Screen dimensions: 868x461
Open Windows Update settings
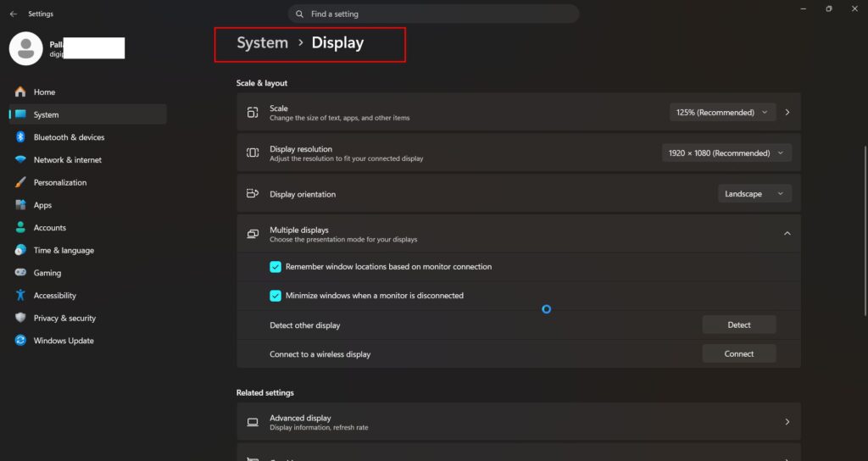click(87, 341)
